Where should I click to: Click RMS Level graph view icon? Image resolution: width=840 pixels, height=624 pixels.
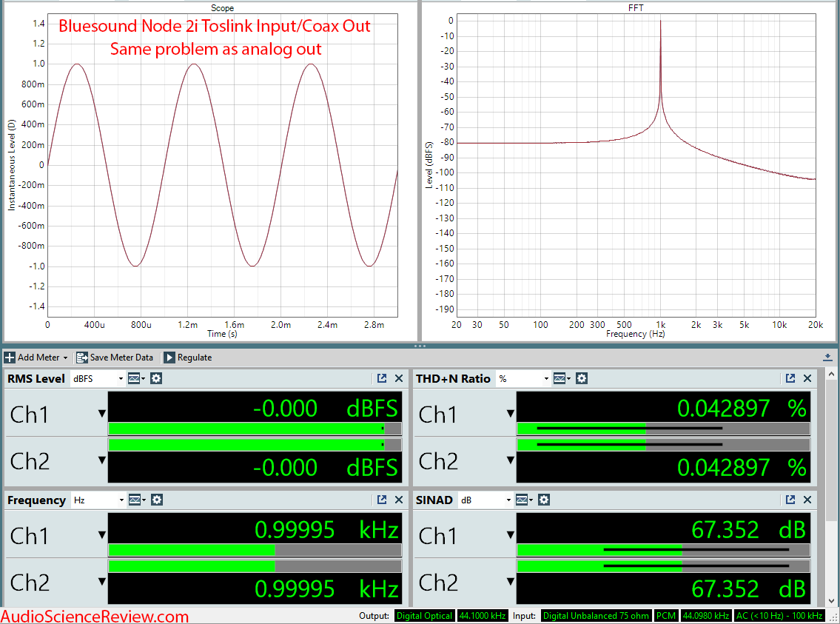(136, 379)
